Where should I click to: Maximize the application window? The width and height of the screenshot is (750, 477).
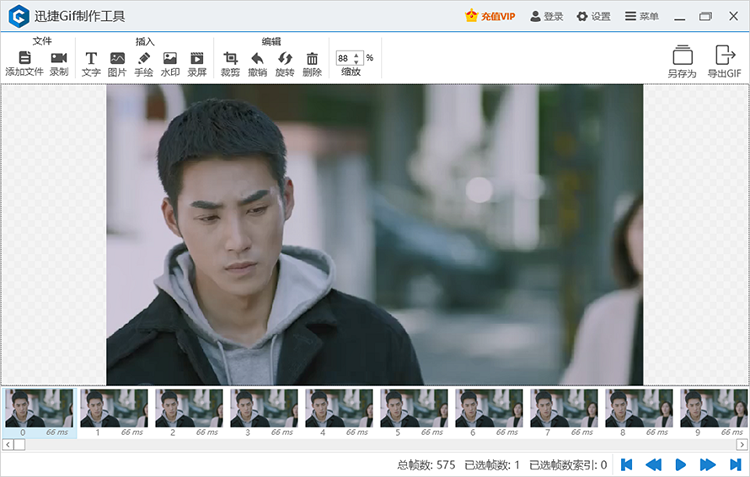(x=706, y=16)
